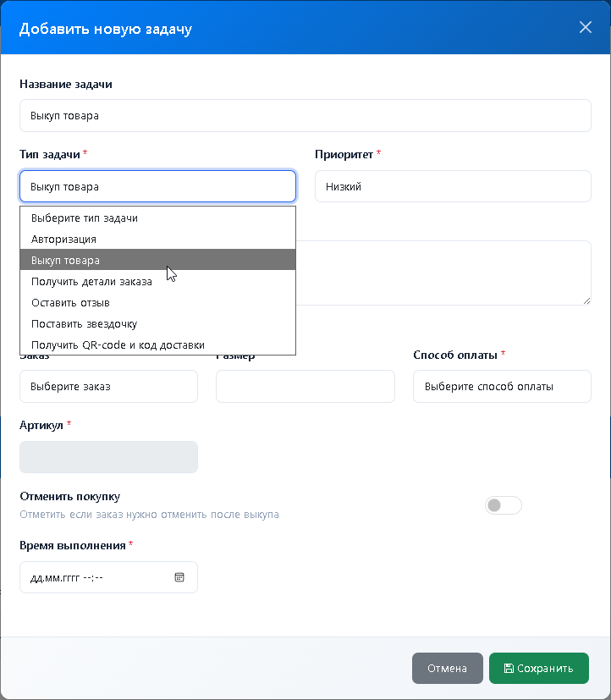Viewport: 611px width, 700px height.
Task: Select Получить детали заказа option
Action: pos(157,281)
